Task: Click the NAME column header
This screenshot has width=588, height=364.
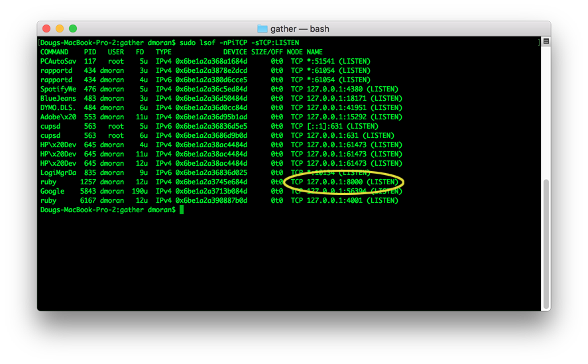Action: point(314,52)
